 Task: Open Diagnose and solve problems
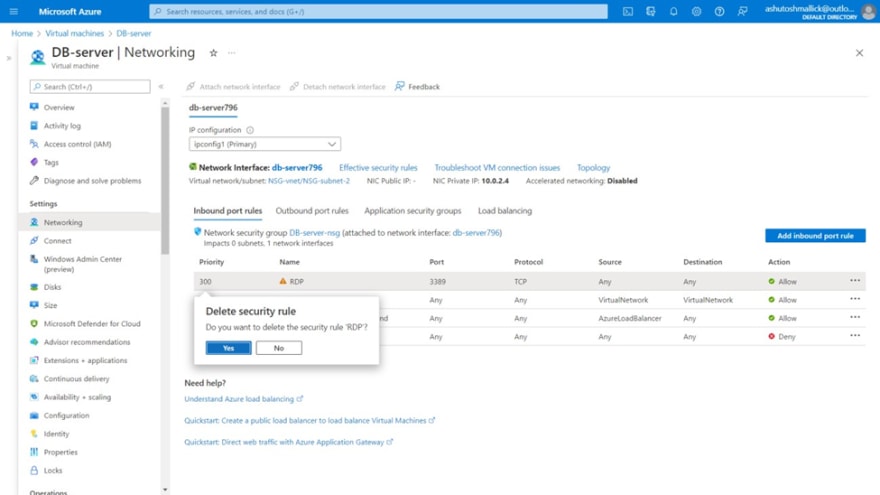point(92,181)
